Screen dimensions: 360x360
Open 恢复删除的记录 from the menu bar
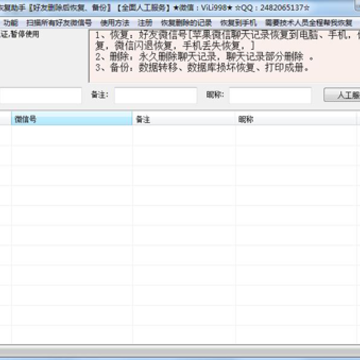point(186,23)
